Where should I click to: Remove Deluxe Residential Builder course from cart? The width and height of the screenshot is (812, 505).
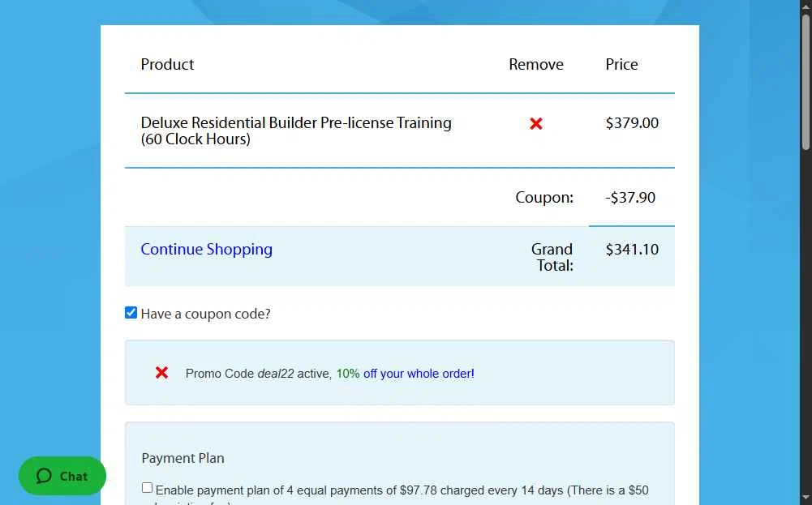pyautogui.click(x=536, y=124)
